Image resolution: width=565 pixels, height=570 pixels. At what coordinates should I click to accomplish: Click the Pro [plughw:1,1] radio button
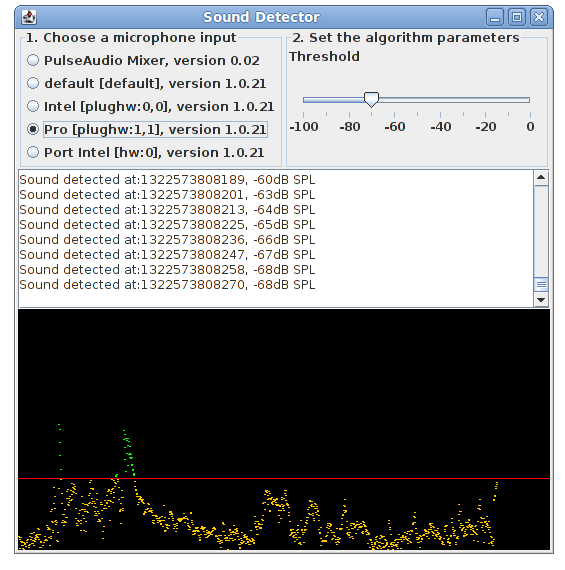[33, 129]
